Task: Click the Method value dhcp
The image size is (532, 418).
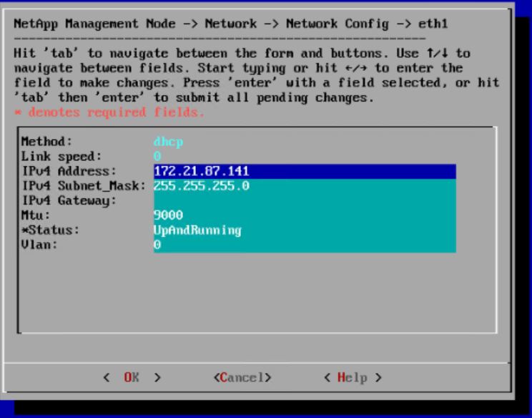Action: point(168,142)
